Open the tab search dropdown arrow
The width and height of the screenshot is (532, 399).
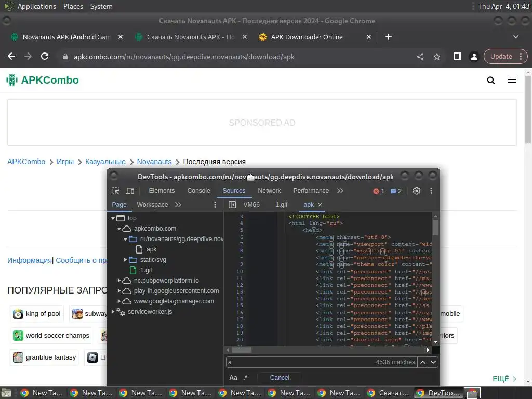516,37
